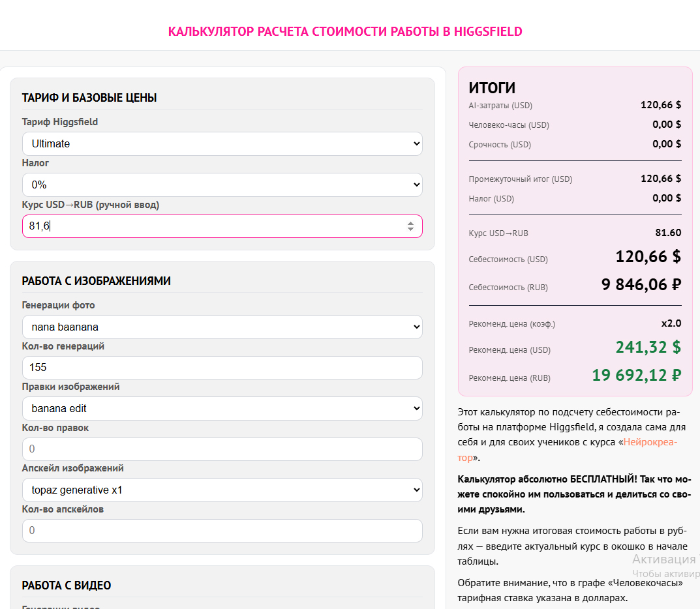
Task: Open the Налог dropdown showing 0%
Action: click(222, 185)
